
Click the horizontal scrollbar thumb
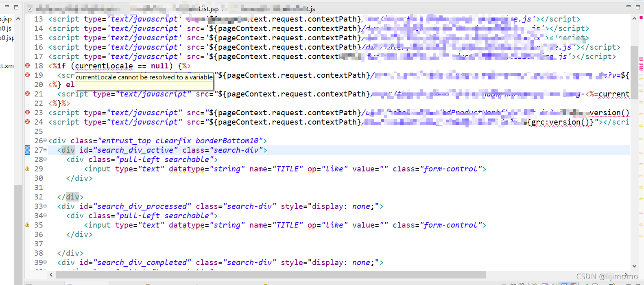pyautogui.click(x=271, y=275)
